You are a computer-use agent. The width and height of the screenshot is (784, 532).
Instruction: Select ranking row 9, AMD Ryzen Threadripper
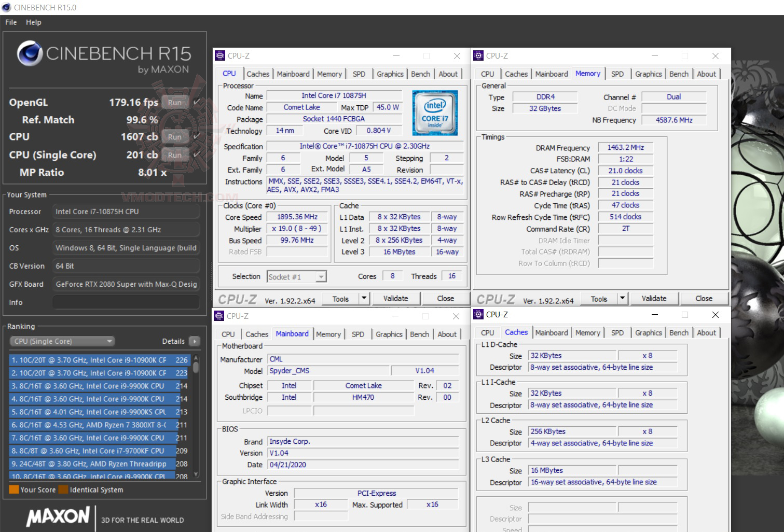pyautogui.click(x=100, y=464)
